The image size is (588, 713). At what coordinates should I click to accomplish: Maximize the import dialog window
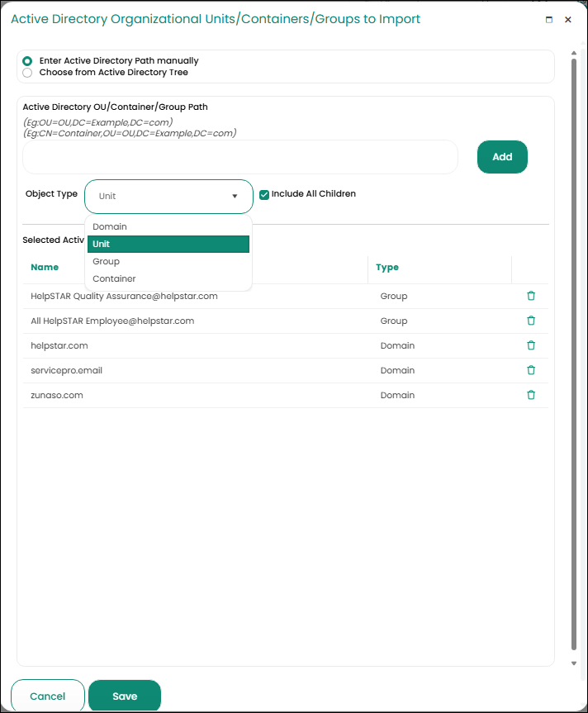[x=549, y=20]
